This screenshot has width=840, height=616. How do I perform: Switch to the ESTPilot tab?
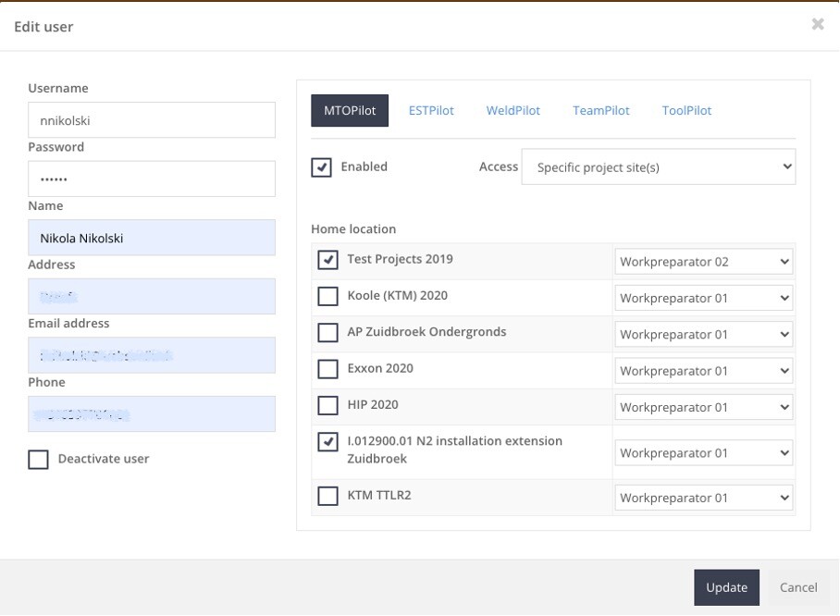pos(431,110)
